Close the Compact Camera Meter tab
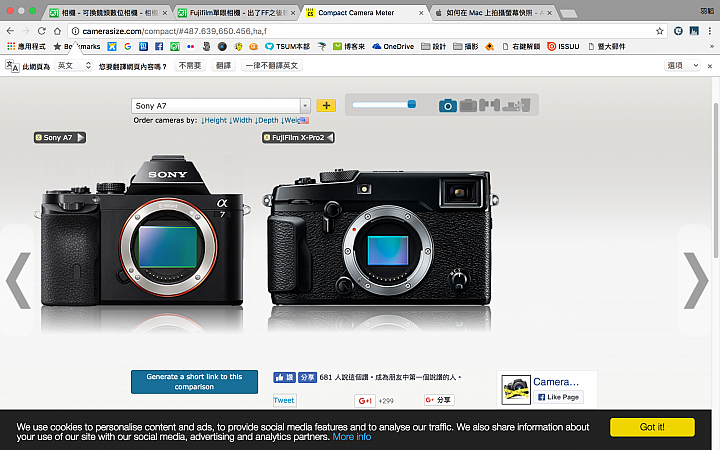Image resolution: width=720 pixels, height=450 pixels. (421, 13)
